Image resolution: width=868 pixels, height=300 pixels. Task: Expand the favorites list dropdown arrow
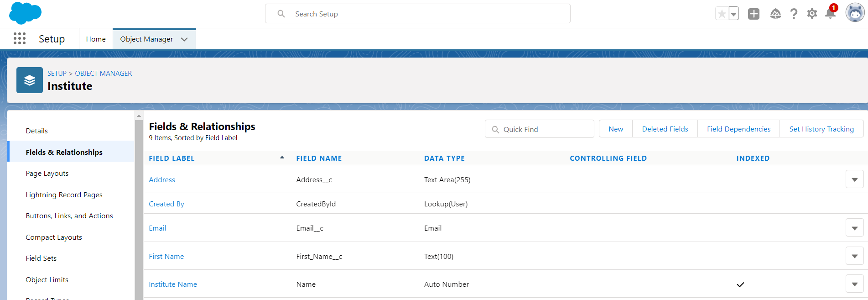(x=733, y=14)
